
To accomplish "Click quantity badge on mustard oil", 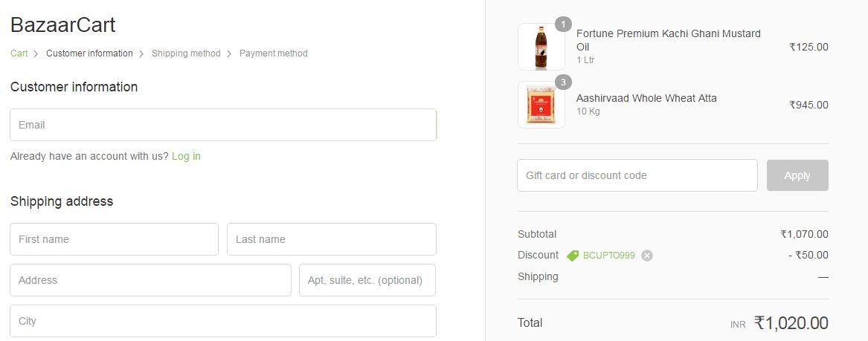I will coord(563,25).
